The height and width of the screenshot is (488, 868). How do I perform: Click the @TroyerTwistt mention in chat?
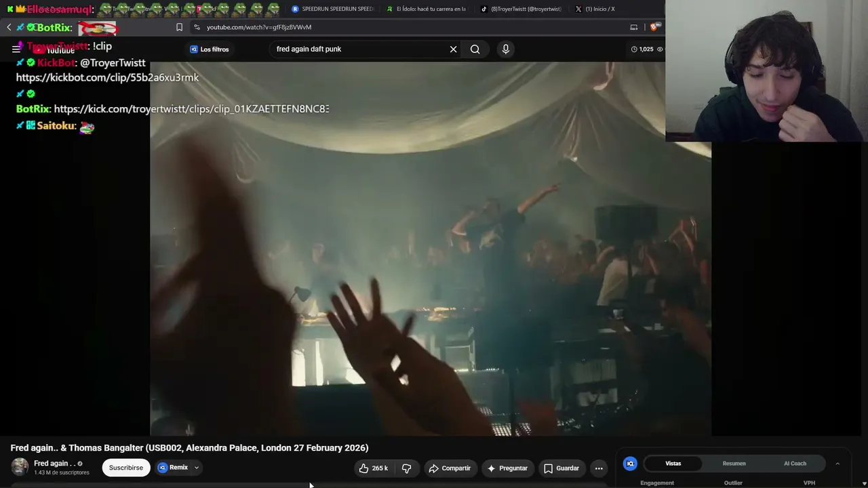pos(113,62)
